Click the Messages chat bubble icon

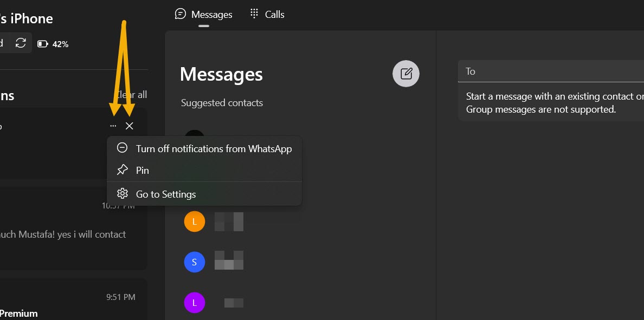pos(181,14)
